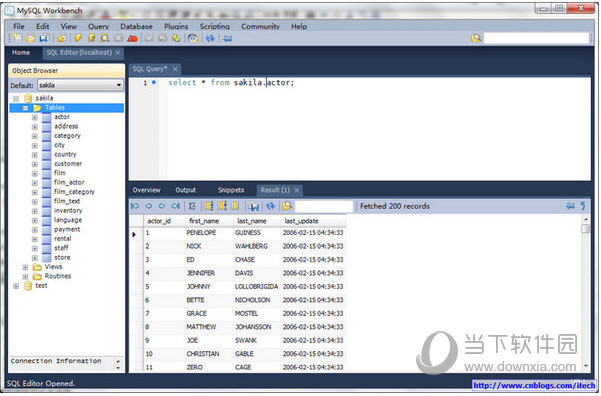
Task: Click the reconnect to DBMS icon
Action: tap(193, 38)
